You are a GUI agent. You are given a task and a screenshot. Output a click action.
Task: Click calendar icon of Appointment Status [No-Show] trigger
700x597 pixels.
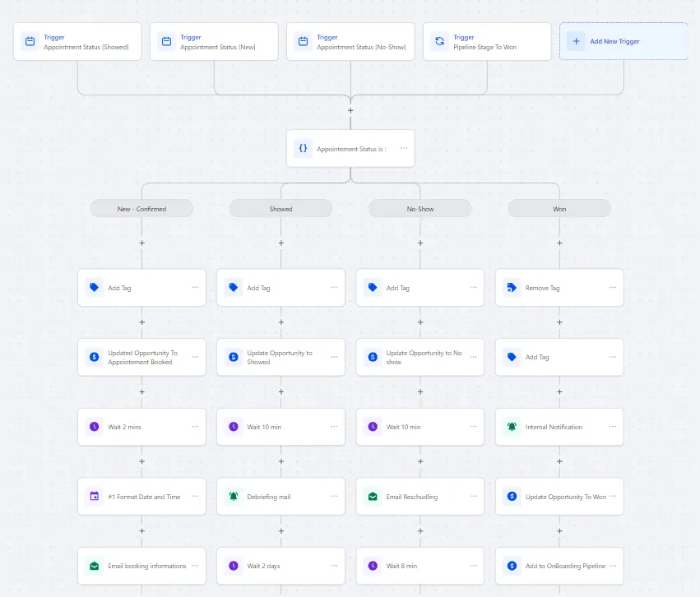(304, 41)
